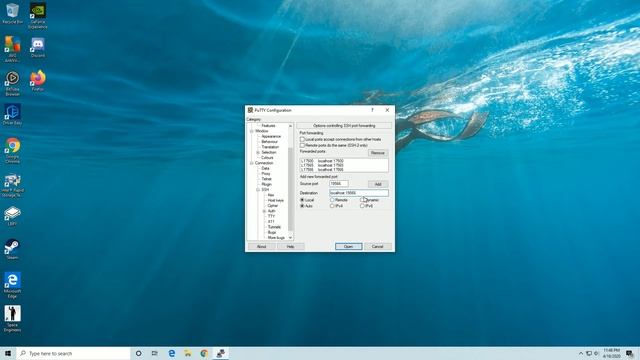640x360 pixels.
Task: Open the Recycle Bin desktop icon
Action: coord(12,13)
